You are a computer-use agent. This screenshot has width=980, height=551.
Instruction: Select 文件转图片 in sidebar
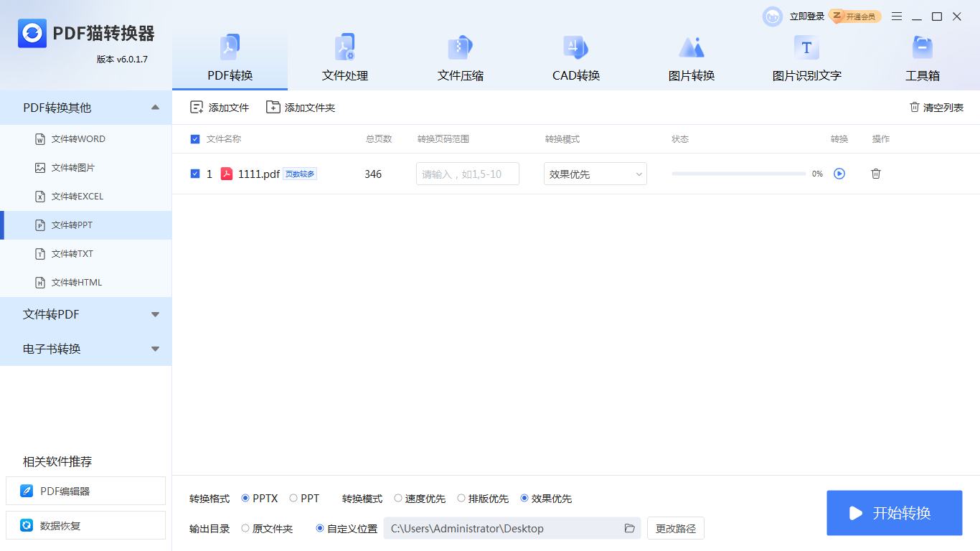point(86,168)
